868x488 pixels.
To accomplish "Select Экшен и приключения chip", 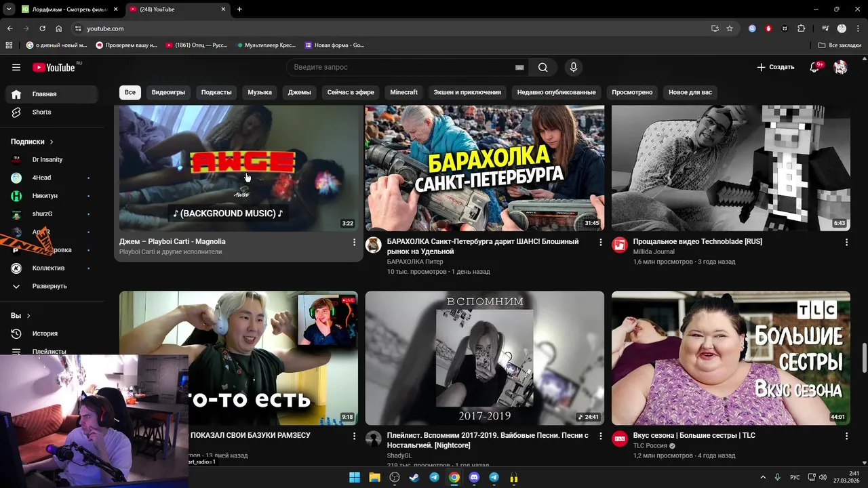I will pos(467,92).
